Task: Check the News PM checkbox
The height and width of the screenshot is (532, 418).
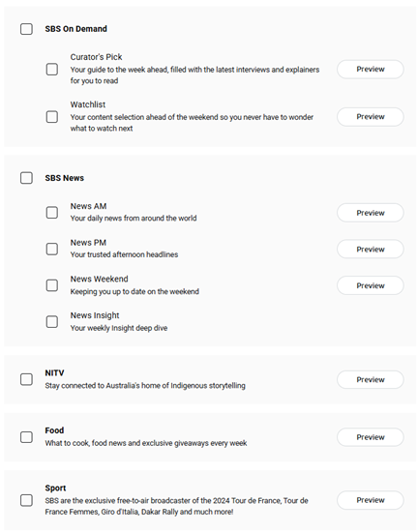Action: pyautogui.click(x=52, y=249)
